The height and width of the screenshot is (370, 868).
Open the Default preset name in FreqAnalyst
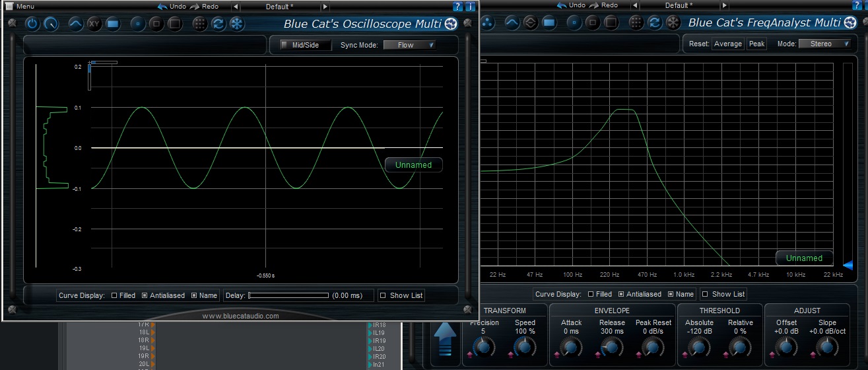[x=678, y=5]
